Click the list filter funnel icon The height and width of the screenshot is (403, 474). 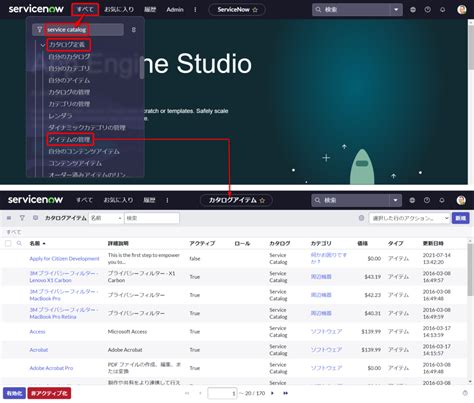[x=22, y=218]
